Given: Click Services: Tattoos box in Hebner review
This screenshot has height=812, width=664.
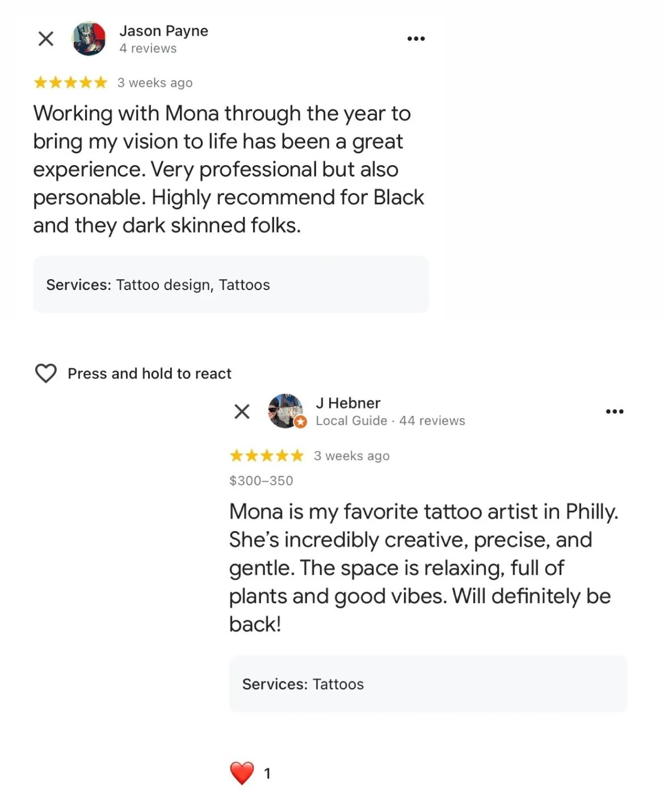Looking at the screenshot, I should (x=428, y=684).
